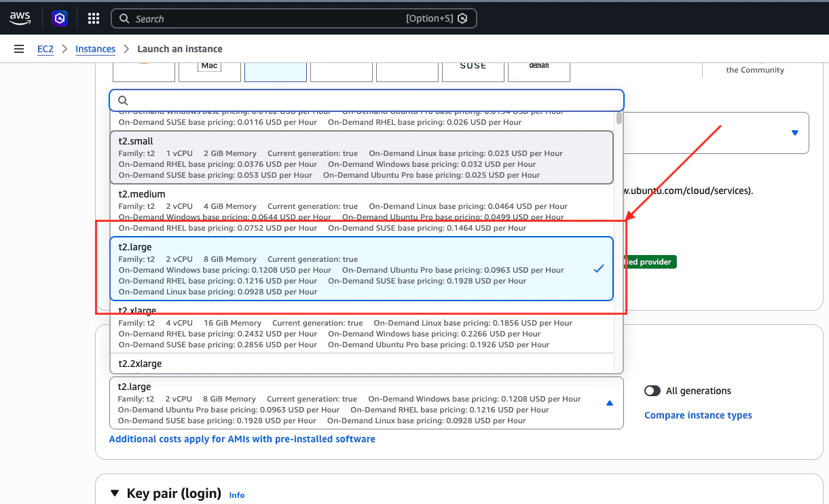
Task: Click the Community text on the right
Action: tap(755, 70)
